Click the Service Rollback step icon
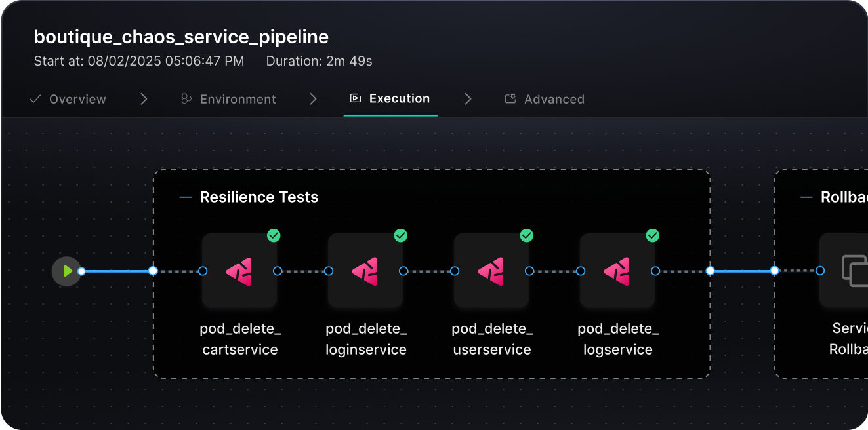Image resolution: width=868 pixels, height=430 pixels. coord(844,271)
